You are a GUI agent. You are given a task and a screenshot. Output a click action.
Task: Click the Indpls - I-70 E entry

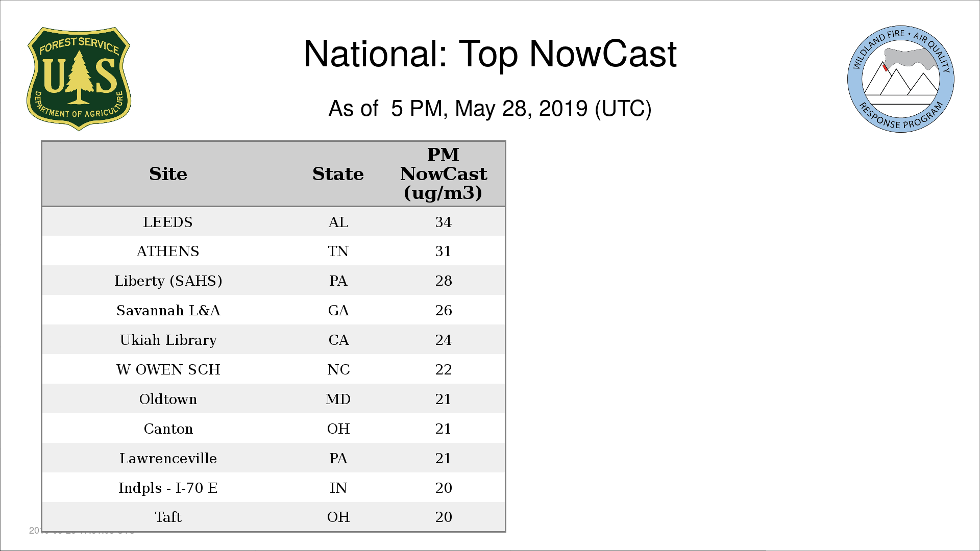tap(168, 488)
